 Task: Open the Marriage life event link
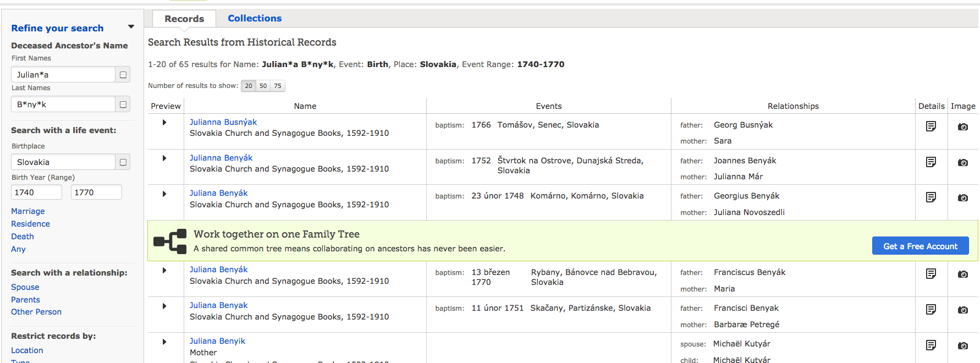pos(28,211)
